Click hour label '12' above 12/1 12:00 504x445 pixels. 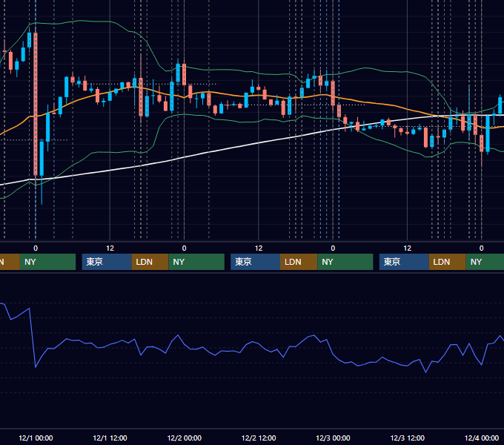pos(110,248)
